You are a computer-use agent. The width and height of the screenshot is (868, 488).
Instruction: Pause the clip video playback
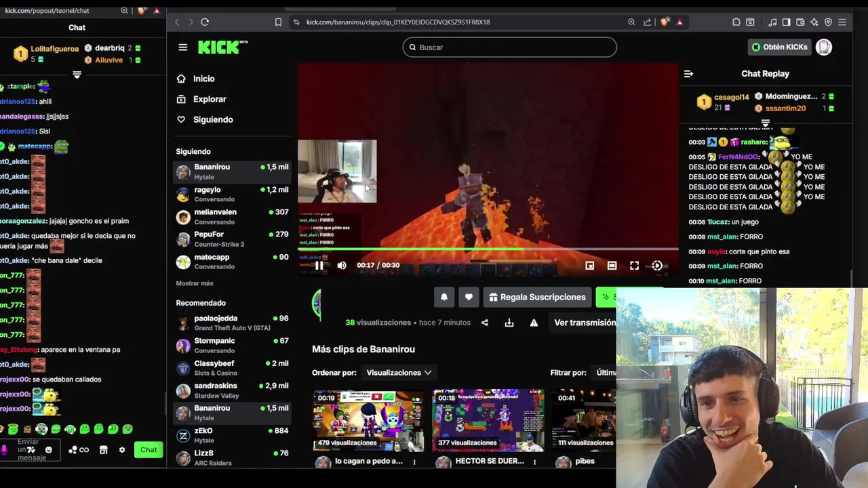click(319, 266)
